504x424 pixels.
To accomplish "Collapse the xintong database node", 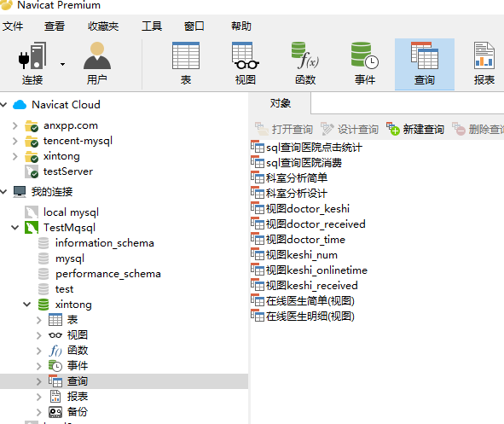I will click(x=27, y=304).
